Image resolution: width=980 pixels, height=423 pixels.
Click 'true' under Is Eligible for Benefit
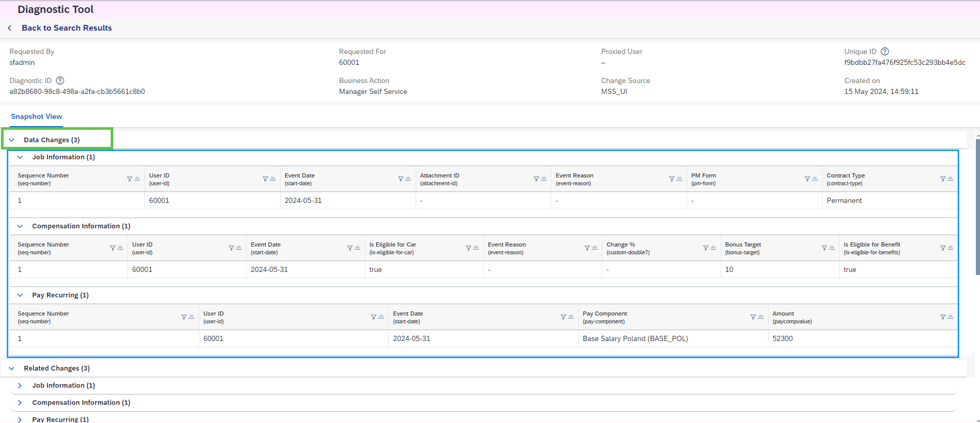pos(850,270)
